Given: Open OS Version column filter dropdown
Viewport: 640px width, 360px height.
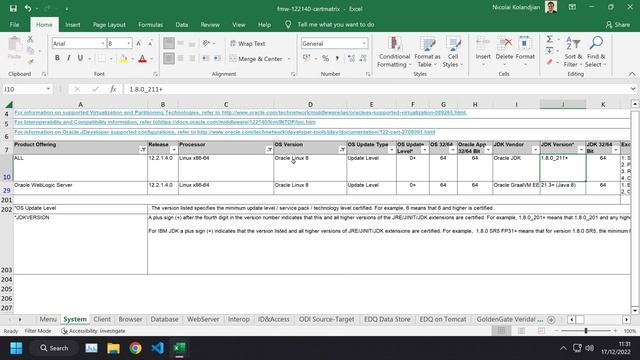Looking at the screenshot, I should click(x=342, y=150).
